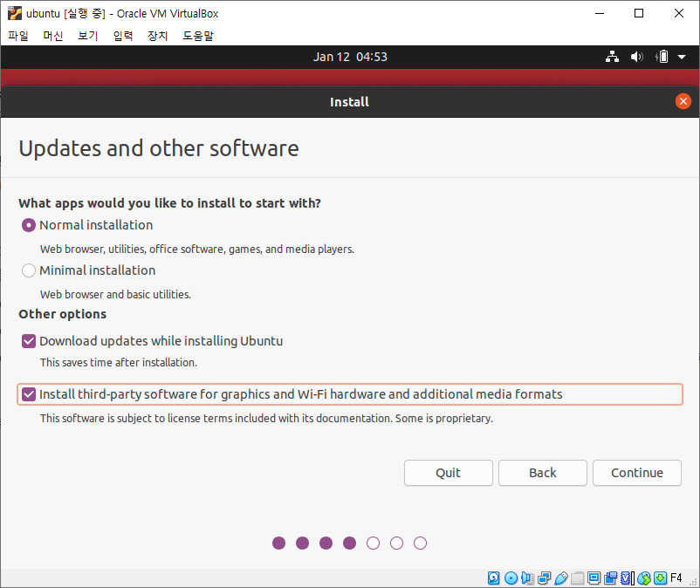700x588 pixels.
Task: Open the 머신 menu
Action: point(53,36)
